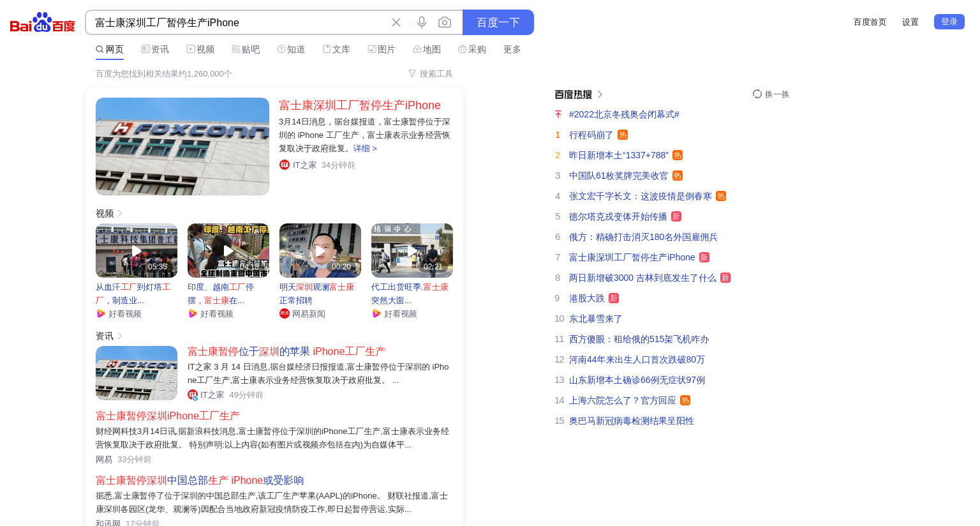The height and width of the screenshot is (526, 980).
Task: Open 百度首页 link
Action: 870,22
